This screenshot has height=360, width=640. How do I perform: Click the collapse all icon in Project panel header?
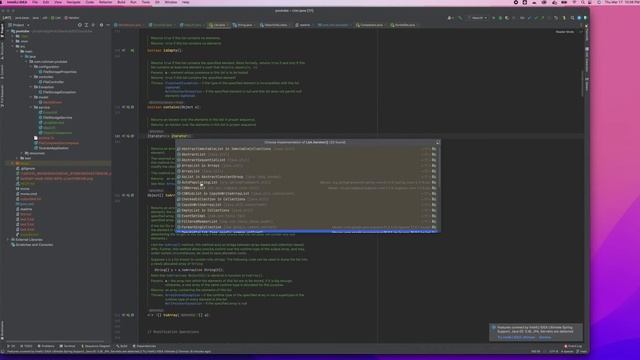(x=93, y=25)
